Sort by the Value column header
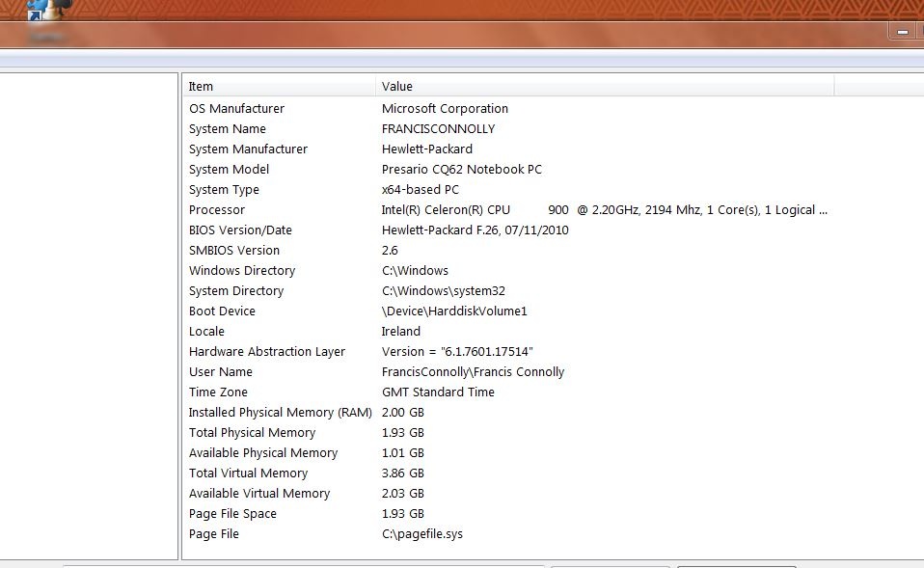924x568 pixels. 605,86
